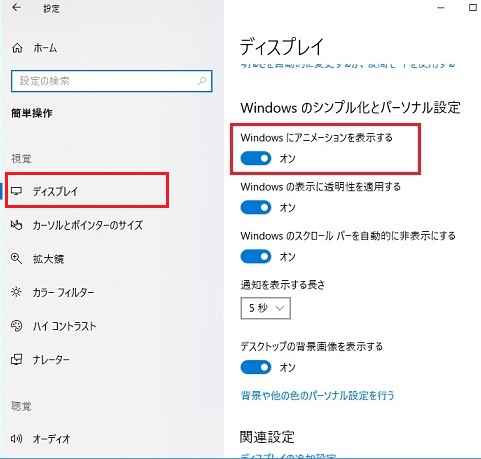
Task: Open the 通知を表示する長さ 5 秒 dropdown
Action: [266, 308]
